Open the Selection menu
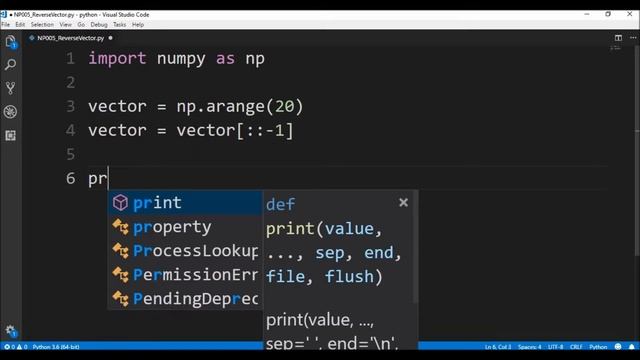Screen dimensions: 640x360 tap(42, 24)
